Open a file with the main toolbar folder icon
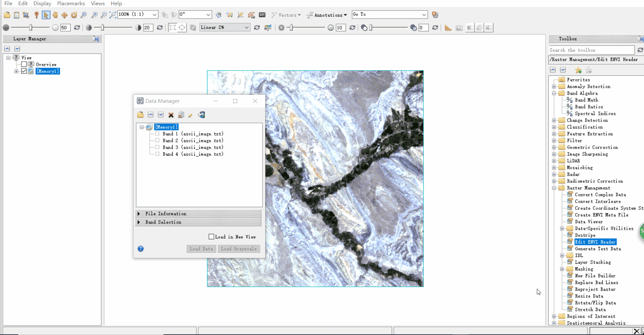 [x=7, y=15]
